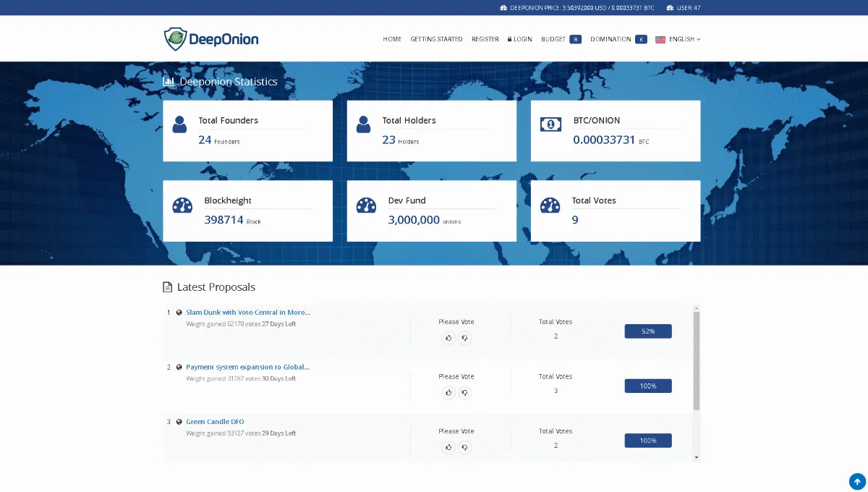Click the gauge icon in Total Votes card
Screen dimensions: 868x492
(550, 205)
